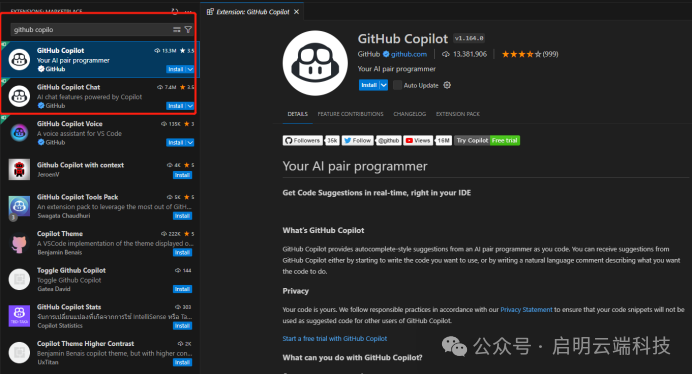Install GitHub Copilot Chat
Image resolution: width=693 pixels, height=374 pixels.
[x=176, y=106]
